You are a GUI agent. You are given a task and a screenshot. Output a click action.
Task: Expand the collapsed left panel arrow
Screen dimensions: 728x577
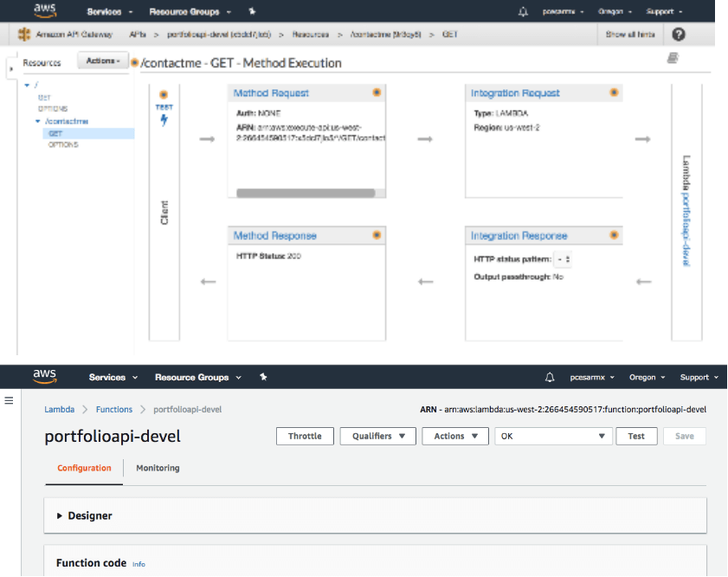click(x=11, y=68)
